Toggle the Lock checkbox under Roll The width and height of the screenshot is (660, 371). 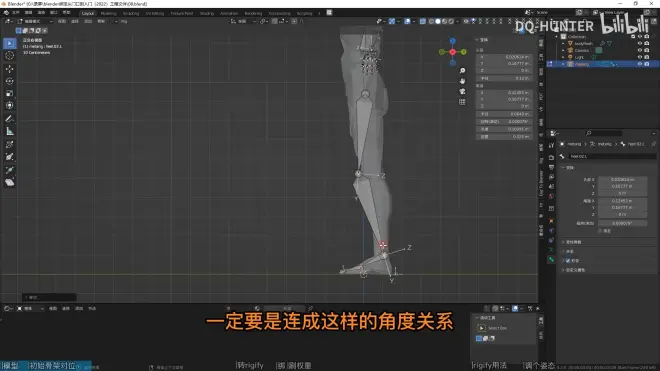[x=600, y=231]
